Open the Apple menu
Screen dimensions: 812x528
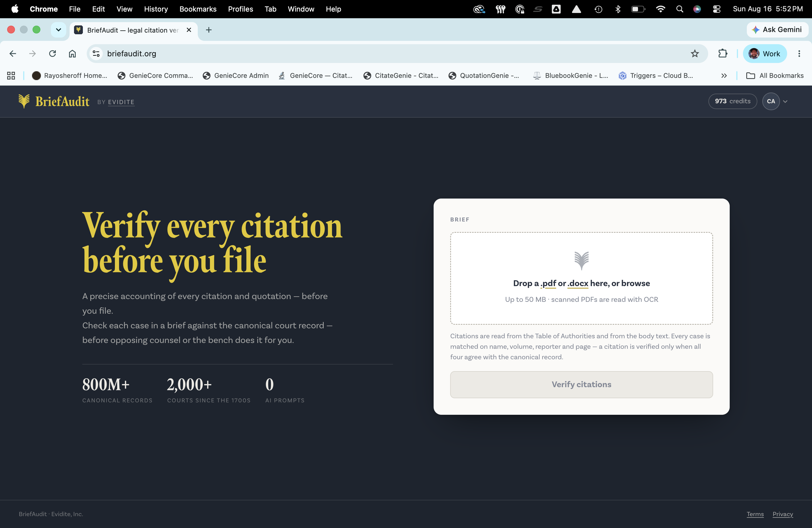15,9
